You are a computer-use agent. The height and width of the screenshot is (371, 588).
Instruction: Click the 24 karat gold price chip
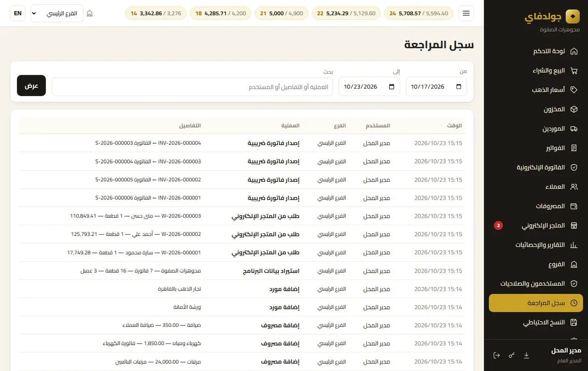pyautogui.click(x=418, y=13)
